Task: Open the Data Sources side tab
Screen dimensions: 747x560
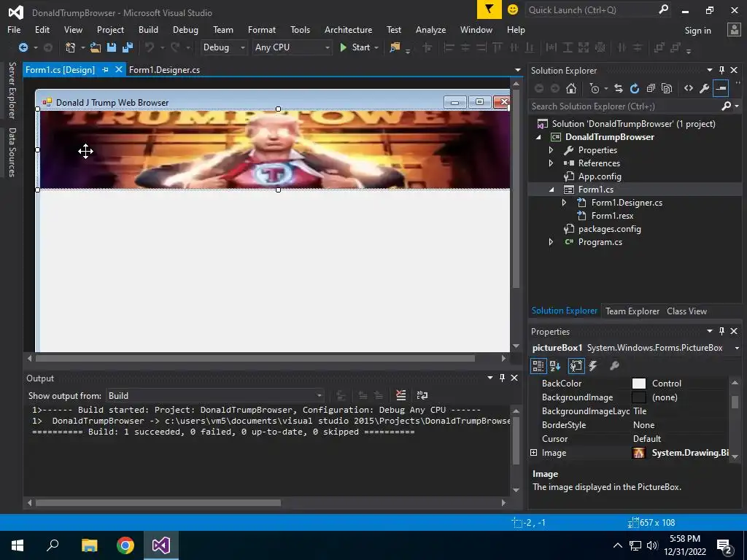Action: pyautogui.click(x=12, y=152)
